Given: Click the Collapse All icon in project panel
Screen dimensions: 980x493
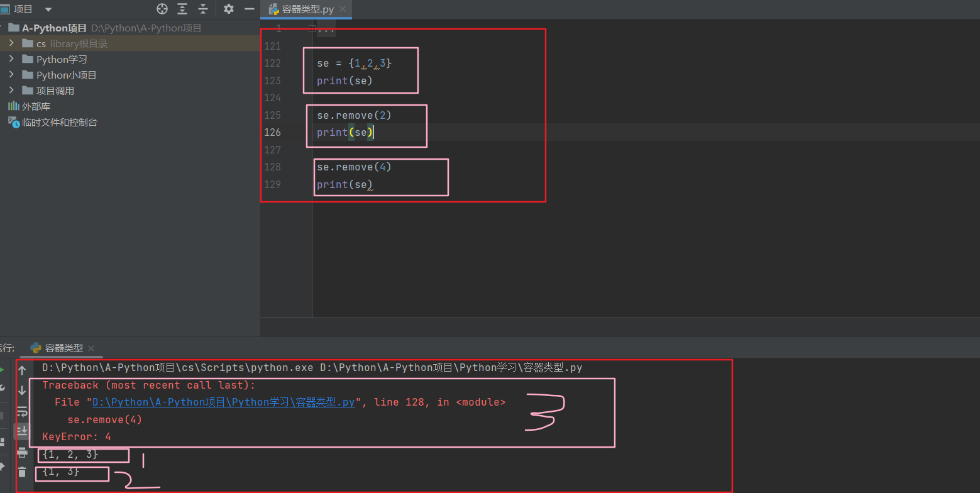Looking at the screenshot, I should pyautogui.click(x=203, y=9).
